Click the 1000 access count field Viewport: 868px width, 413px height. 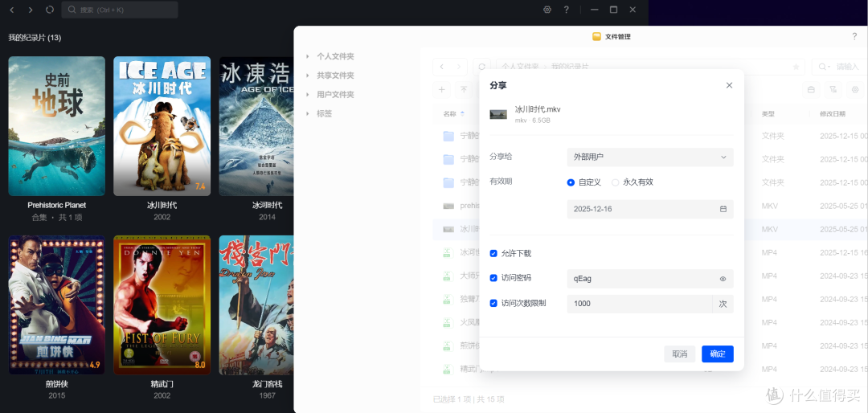(x=640, y=304)
